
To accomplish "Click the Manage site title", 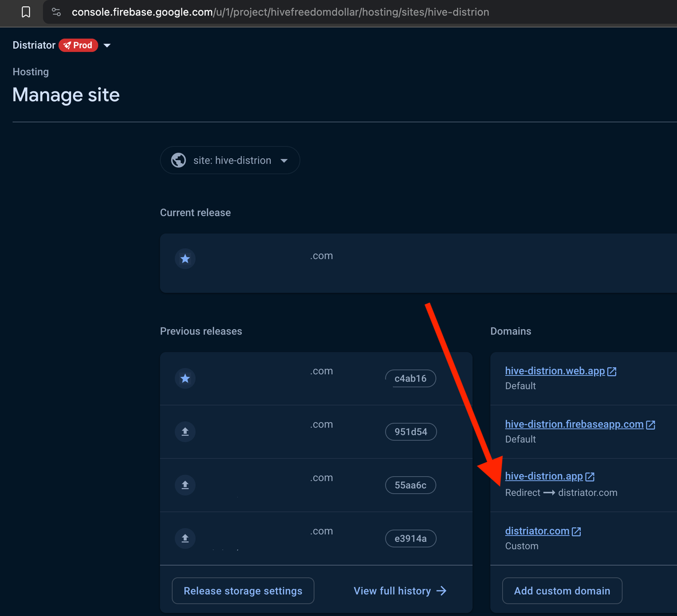I will coord(66,95).
